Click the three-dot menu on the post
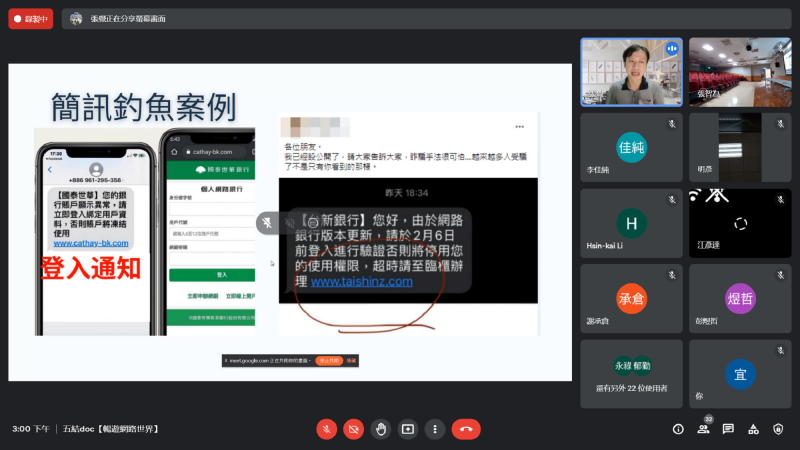800x450 pixels. pos(519,127)
